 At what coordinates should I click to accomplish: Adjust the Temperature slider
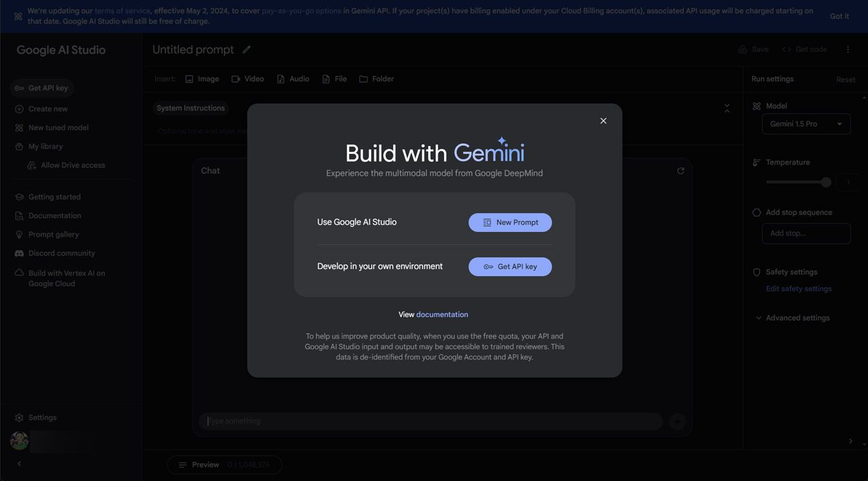pyautogui.click(x=798, y=182)
